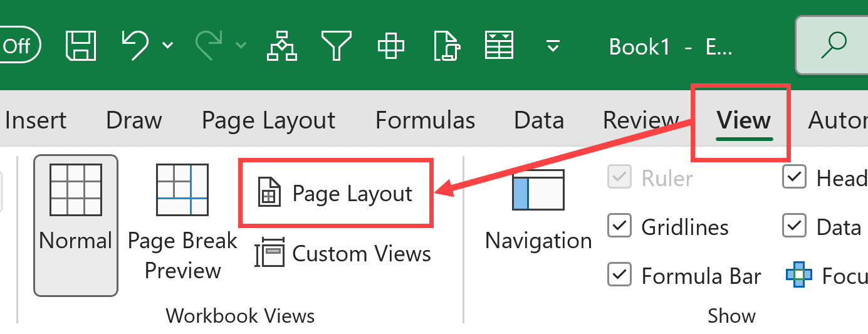Toggle the Headings checkbox
Image resolution: width=868 pixels, height=334 pixels.
pos(794,178)
